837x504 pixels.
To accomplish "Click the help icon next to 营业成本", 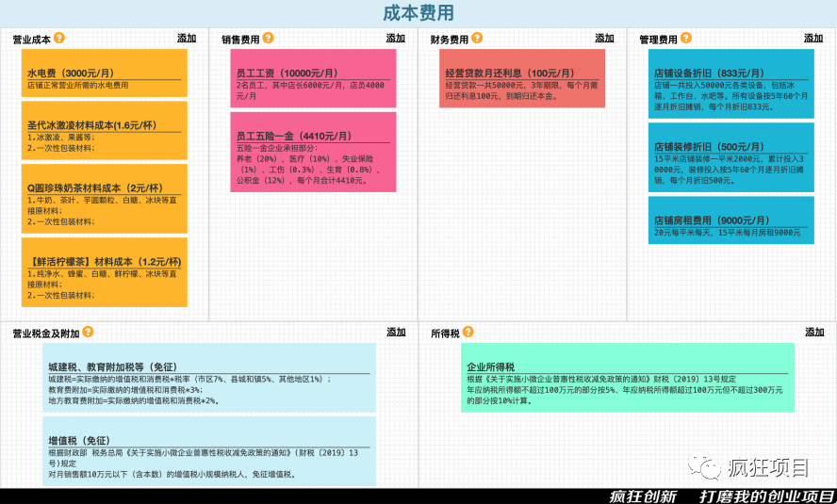I will click(x=59, y=39).
